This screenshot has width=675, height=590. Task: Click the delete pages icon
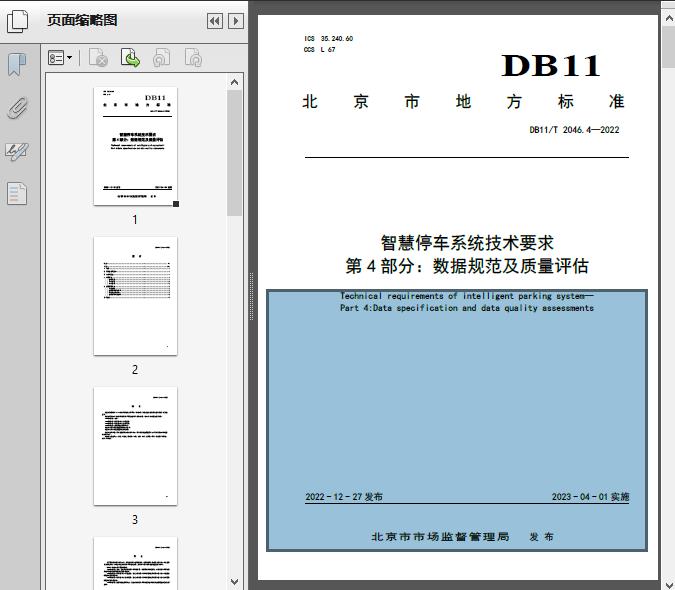[x=98, y=58]
